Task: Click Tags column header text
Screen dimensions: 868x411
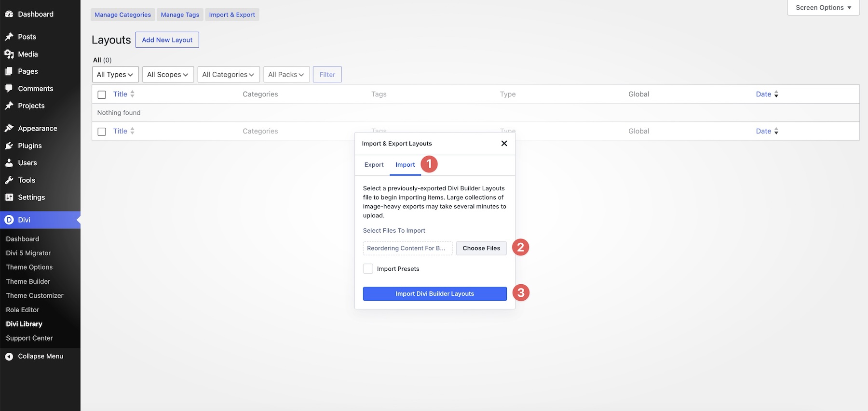Action: pos(379,94)
